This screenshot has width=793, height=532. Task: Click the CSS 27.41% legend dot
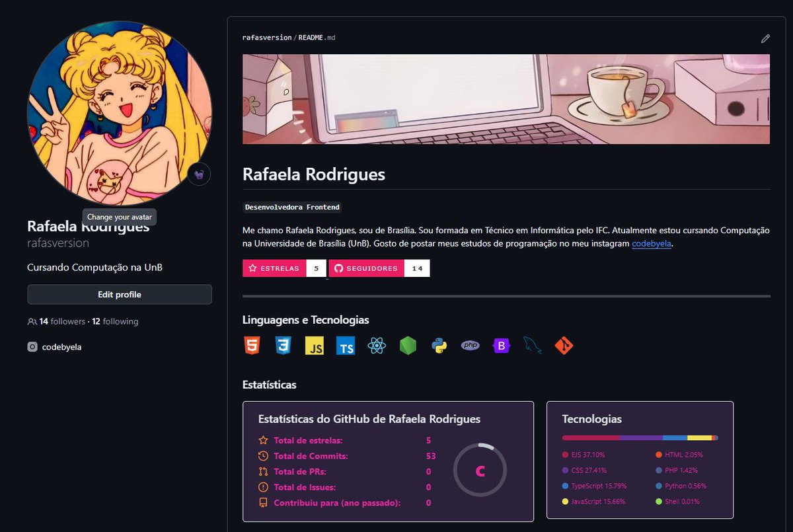565,471
